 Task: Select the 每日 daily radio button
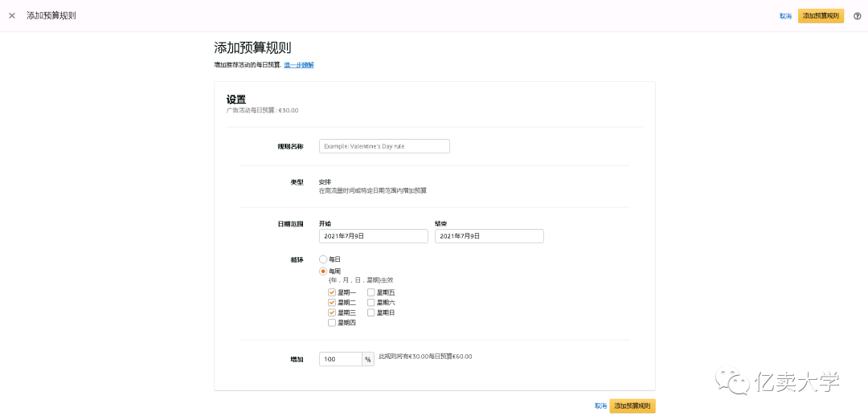(323, 259)
